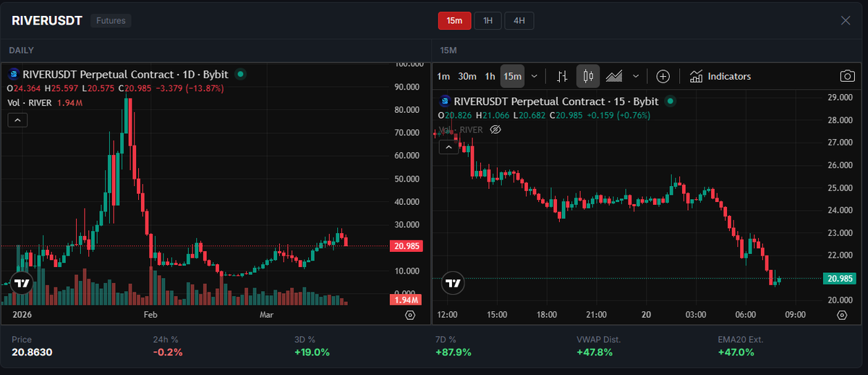
Task: Switch to the 4H top timeframe tab
Action: coord(519,21)
